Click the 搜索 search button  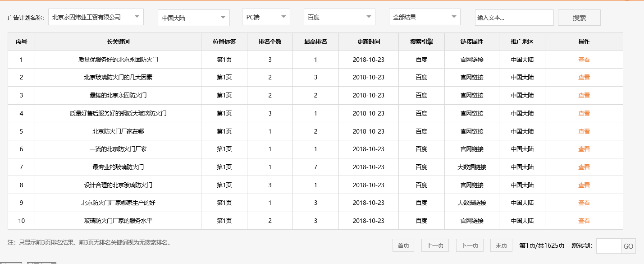579,17
